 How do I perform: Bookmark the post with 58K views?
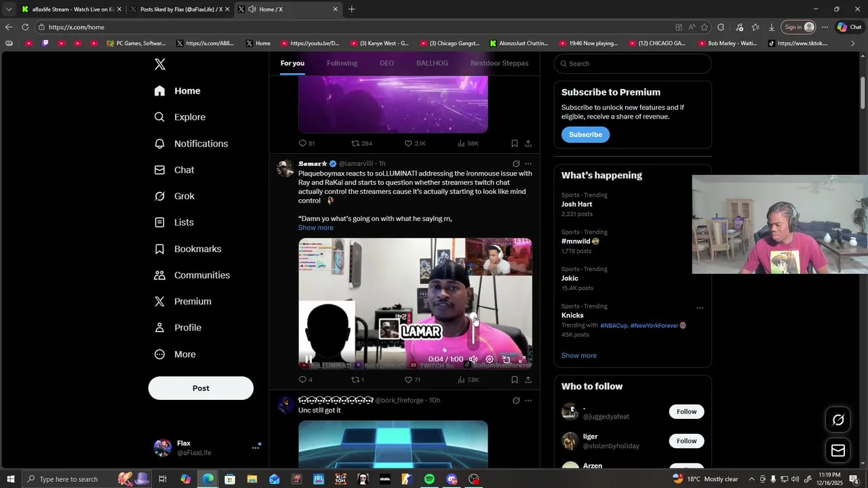click(515, 144)
